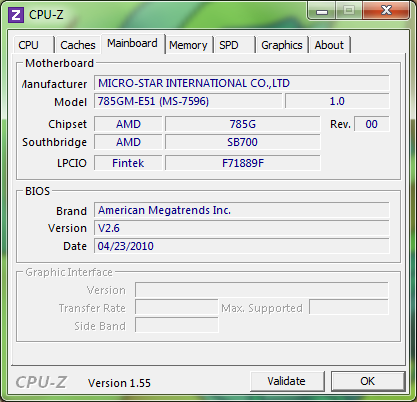Click the Graphic Interface group heading
The image size is (417, 402).
(69, 272)
